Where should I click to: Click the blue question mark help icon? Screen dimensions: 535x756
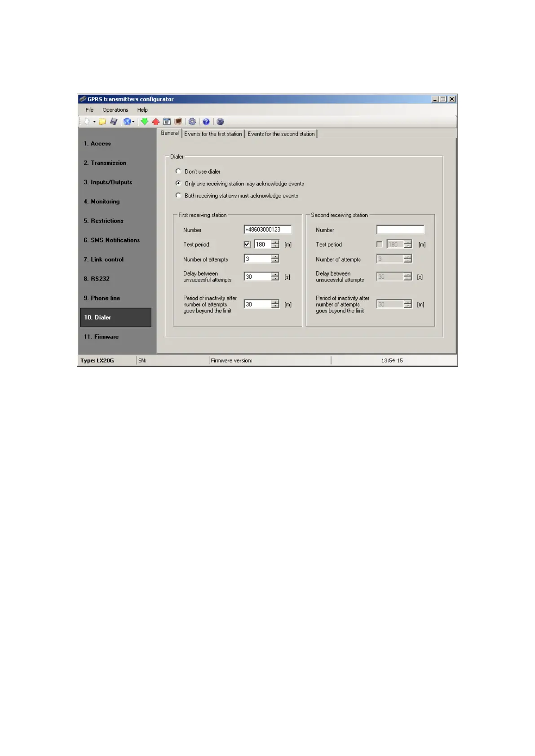point(206,122)
